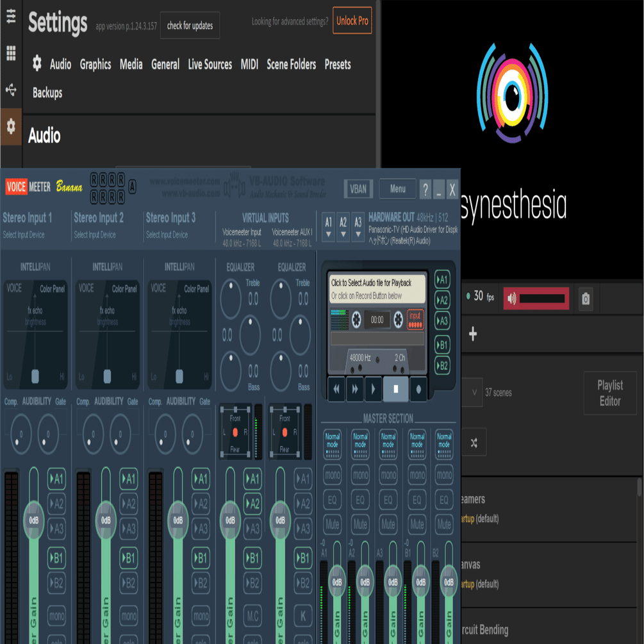
Task: Toggle the shuffle scenes icon in Synesthesia
Action: pyautogui.click(x=474, y=442)
